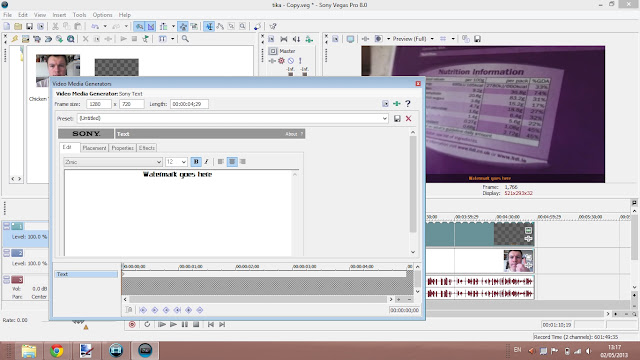Toggle Automatic Crossfades in main toolbar
640x360 pixels.
(x=151, y=27)
